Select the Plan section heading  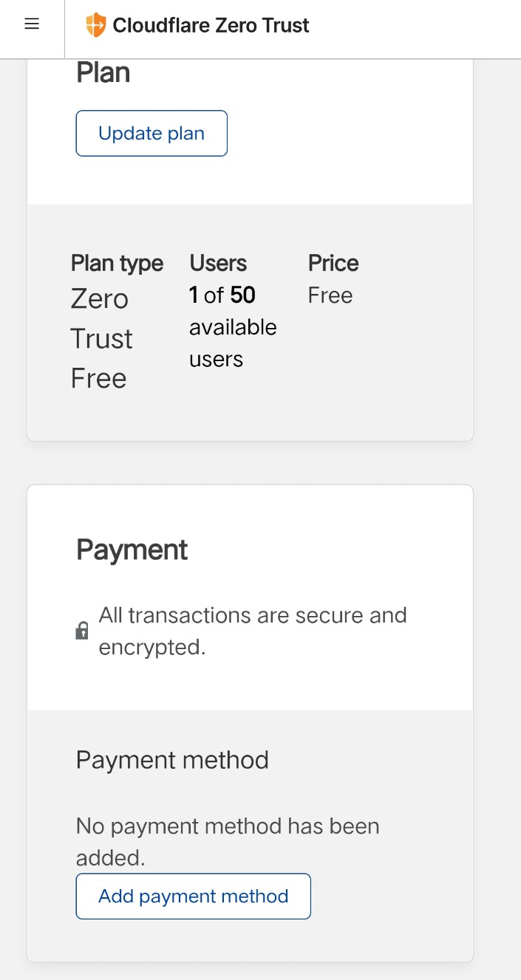102,72
